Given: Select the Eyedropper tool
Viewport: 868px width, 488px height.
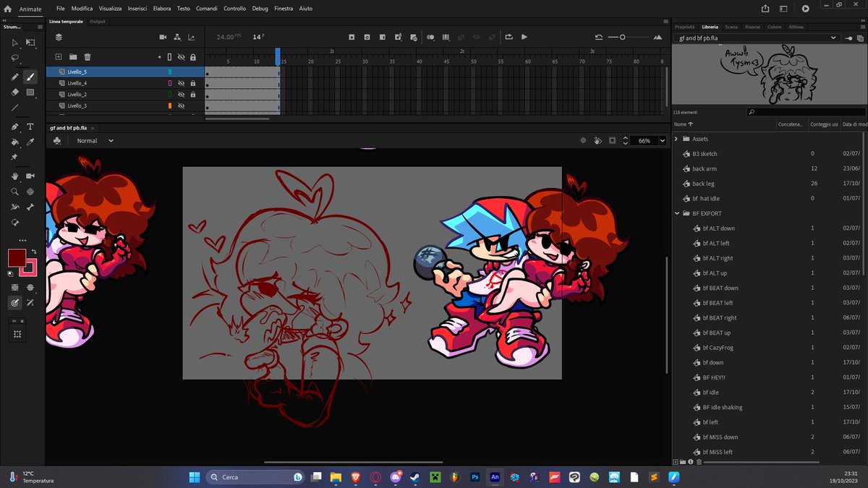Looking at the screenshot, I should 30,141.
